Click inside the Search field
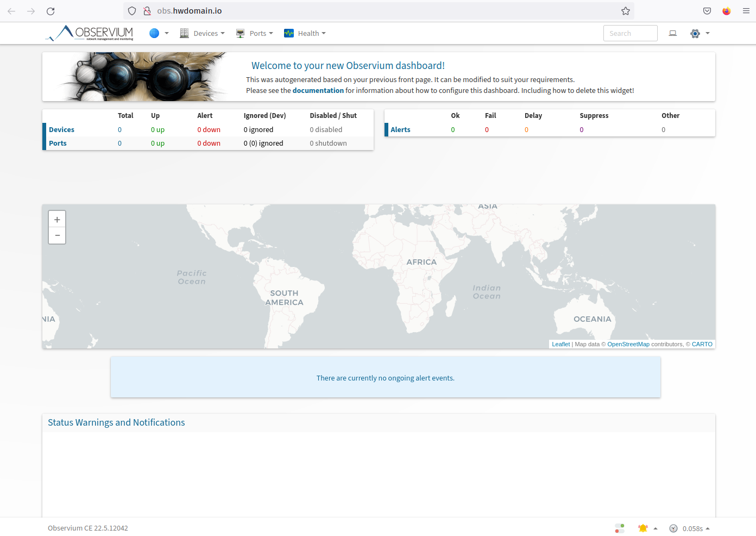The width and height of the screenshot is (756, 536). click(x=630, y=33)
